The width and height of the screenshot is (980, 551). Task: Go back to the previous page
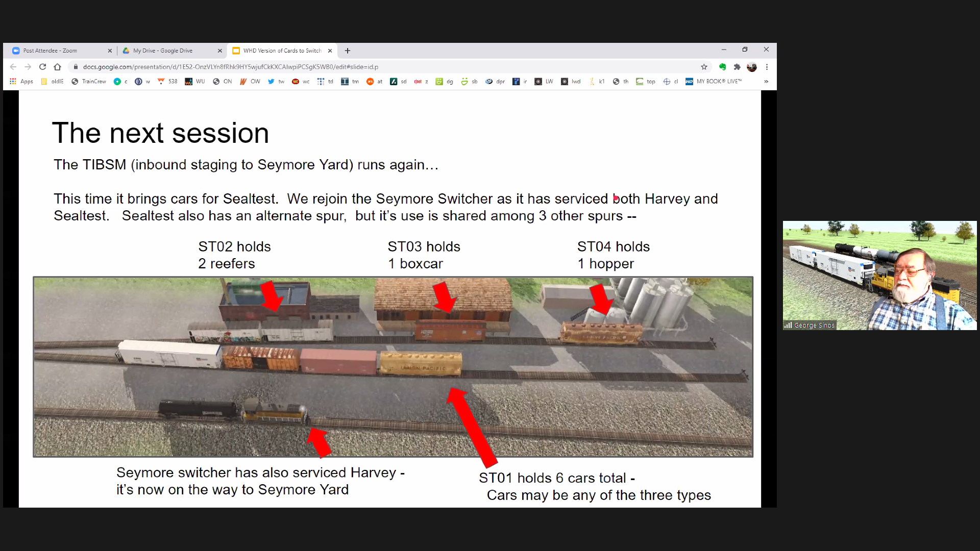pyautogui.click(x=13, y=67)
